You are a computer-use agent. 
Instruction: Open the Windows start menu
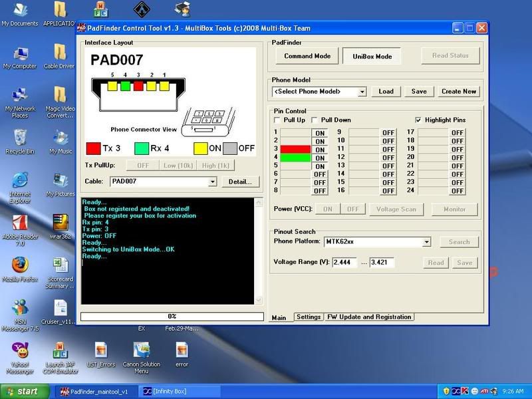[x=24, y=392]
